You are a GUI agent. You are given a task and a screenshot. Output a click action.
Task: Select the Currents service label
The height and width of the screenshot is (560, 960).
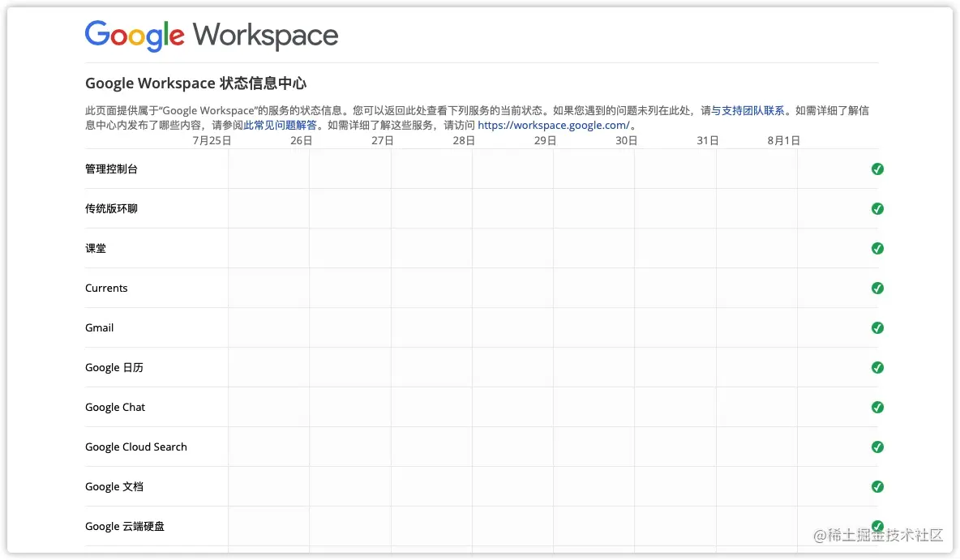click(x=106, y=289)
